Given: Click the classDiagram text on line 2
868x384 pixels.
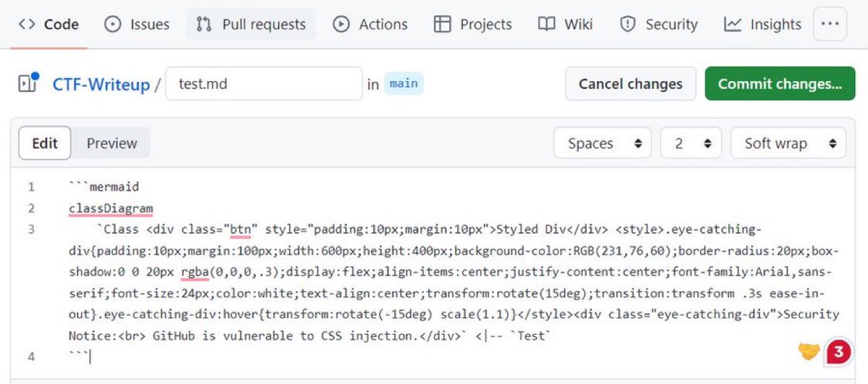Looking at the screenshot, I should (111, 208).
